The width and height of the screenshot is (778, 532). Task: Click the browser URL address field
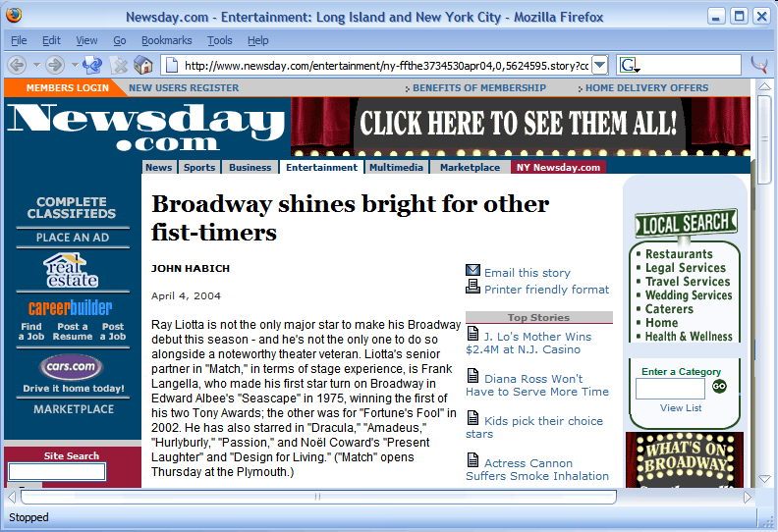coord(386,65)
